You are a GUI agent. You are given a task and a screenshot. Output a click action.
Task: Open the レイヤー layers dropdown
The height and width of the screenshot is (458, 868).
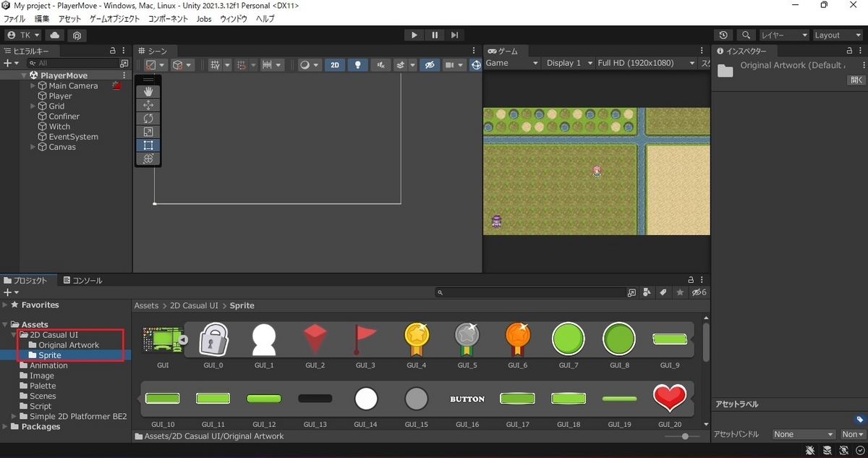pos(784,35)
